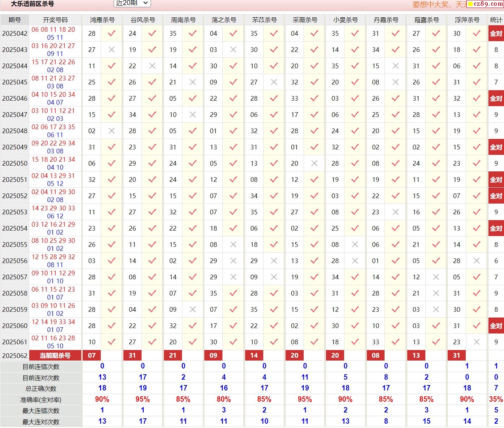Viewport: 504px width, 428px height.
Task: Click winning numbers 02 11 16 23 28 05 10
Action: 53,342
